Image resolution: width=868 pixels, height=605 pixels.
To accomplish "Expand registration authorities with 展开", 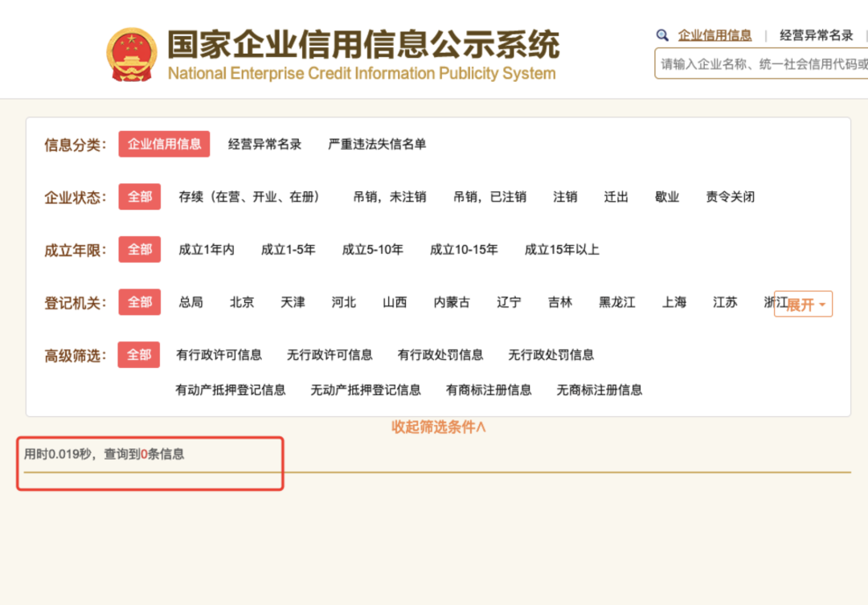I will click(x=803, y=304).
